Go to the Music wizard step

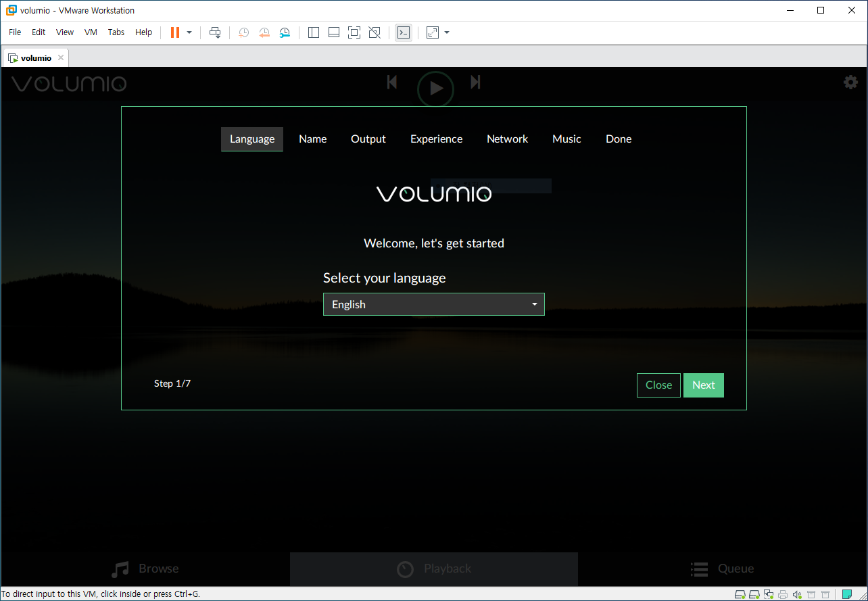pyautogui.click(x=566, y=139)
